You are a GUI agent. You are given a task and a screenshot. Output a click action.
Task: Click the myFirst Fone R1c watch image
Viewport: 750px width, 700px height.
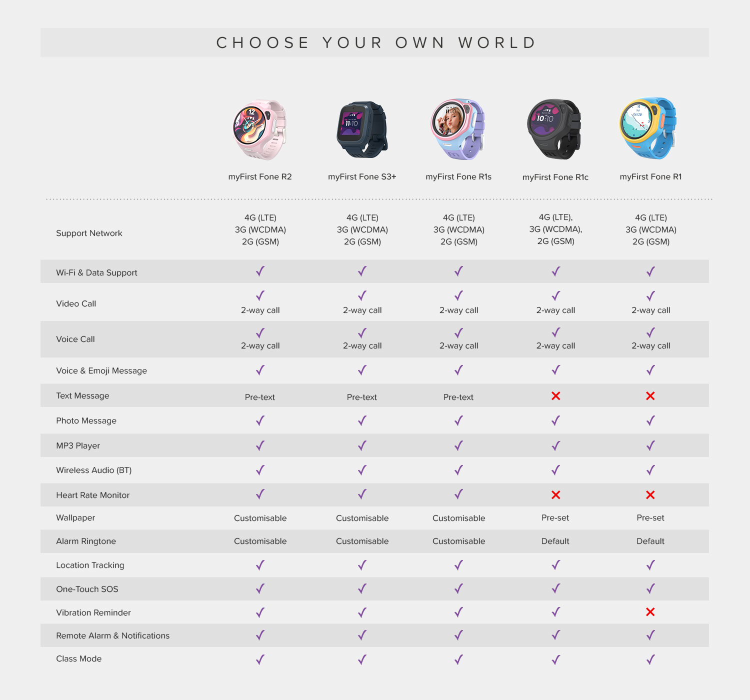point(554,129)
